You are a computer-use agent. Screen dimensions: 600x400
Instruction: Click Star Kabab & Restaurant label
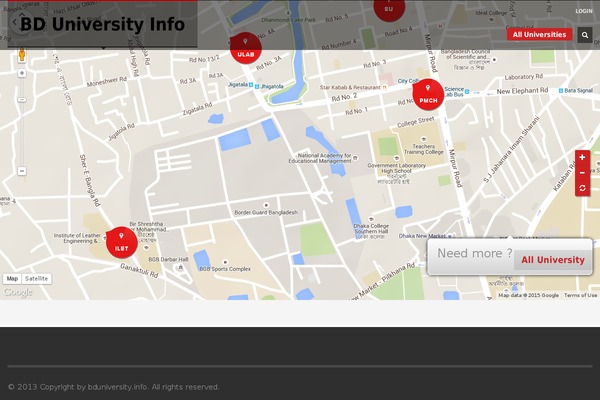[x=350, y=88]
